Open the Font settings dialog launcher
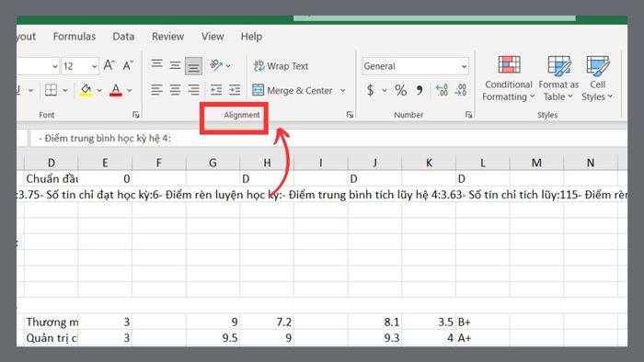644x362 pixels. (135, 115)
